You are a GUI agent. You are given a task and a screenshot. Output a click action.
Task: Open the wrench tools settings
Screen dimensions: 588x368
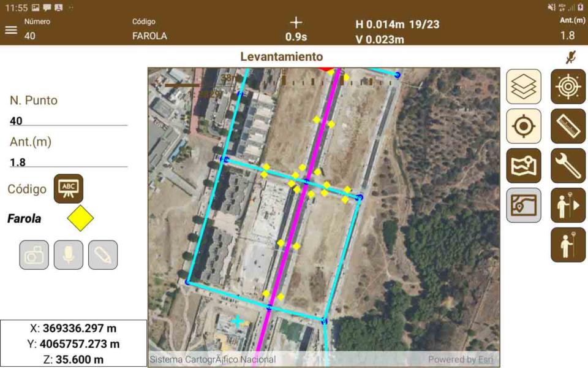click(568, 166)
